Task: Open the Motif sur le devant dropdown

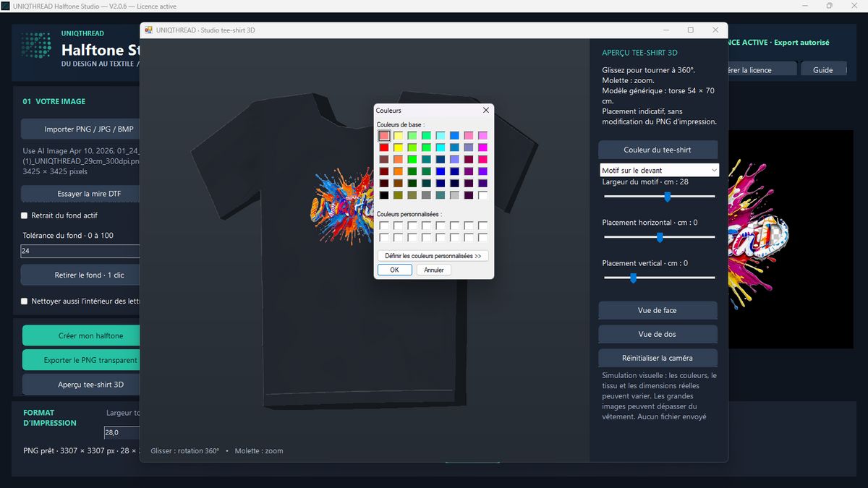Action: (x=660, y=170)
